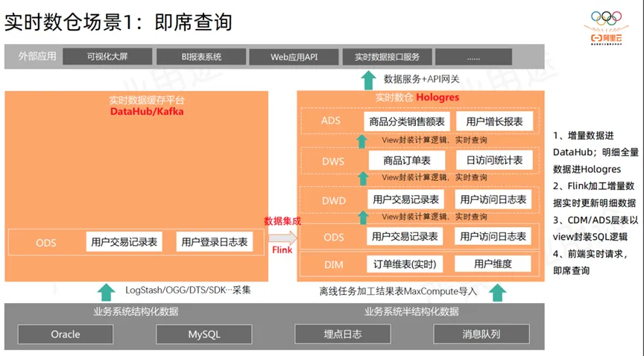Click the 业务系统半结构化数据 heading
The image size is (644, 356).
click(x=411, y=311)
